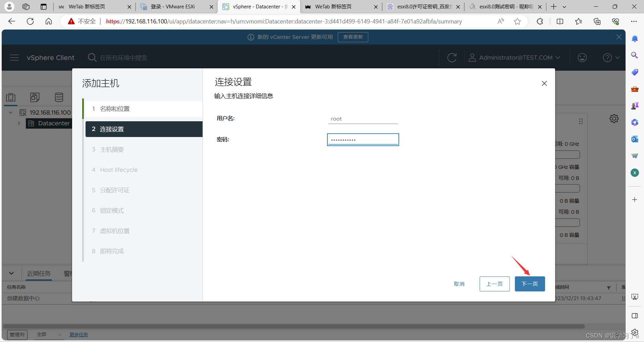Open the 更多任务 link
Screen dimensions: 644x342
click(78, 335)
